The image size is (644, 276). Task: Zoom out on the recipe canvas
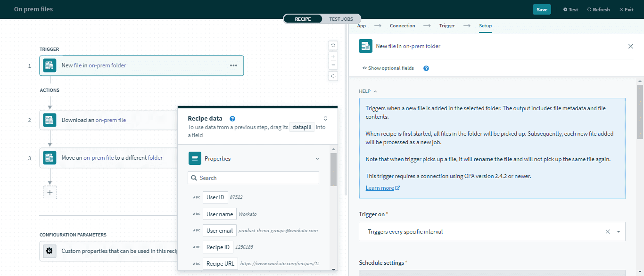click(x=333, y=65)
